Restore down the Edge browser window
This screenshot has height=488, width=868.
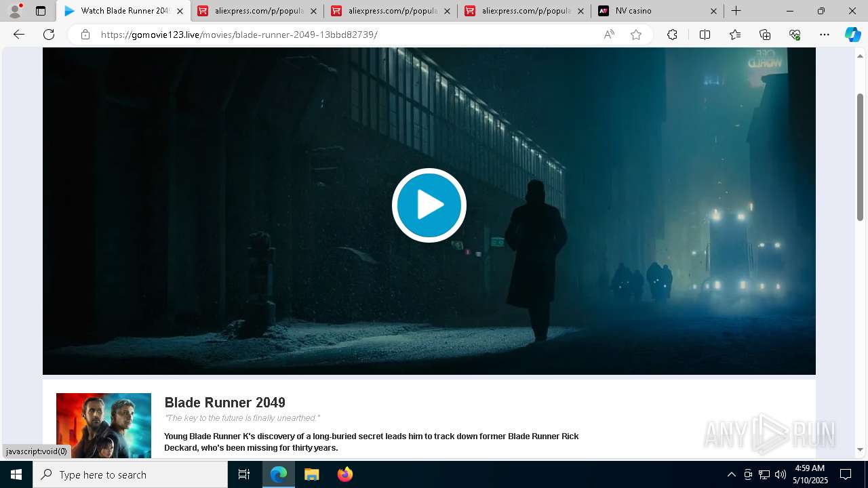point(821,11)
